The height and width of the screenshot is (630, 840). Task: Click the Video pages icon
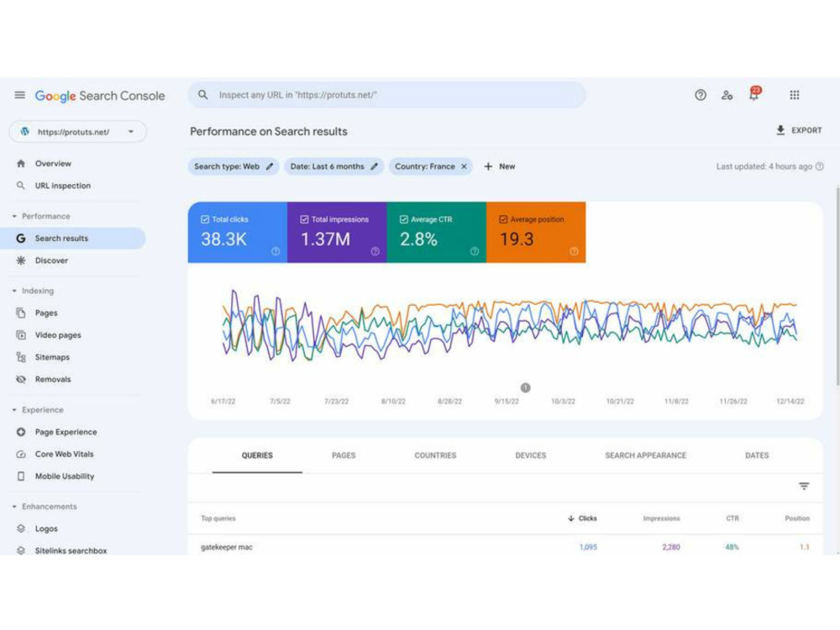point(21,335)
